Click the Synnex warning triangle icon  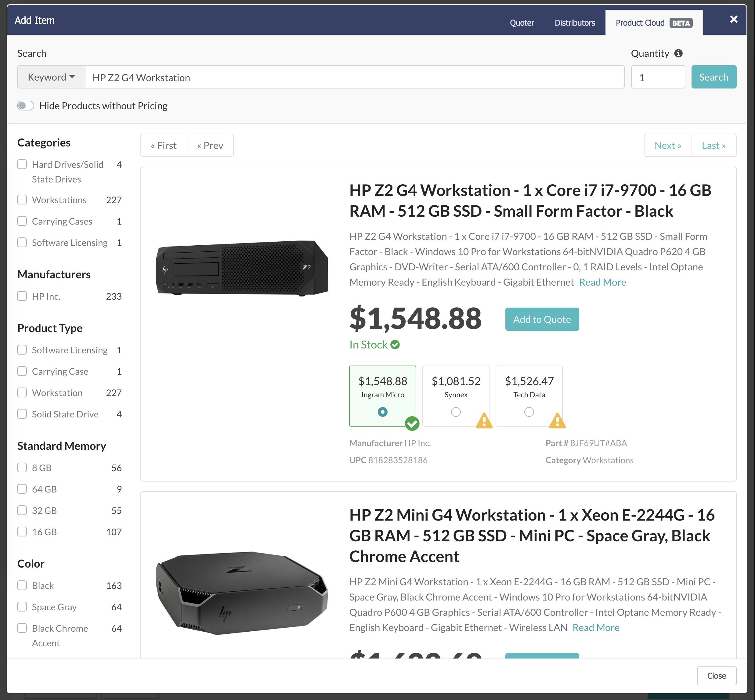484,422
